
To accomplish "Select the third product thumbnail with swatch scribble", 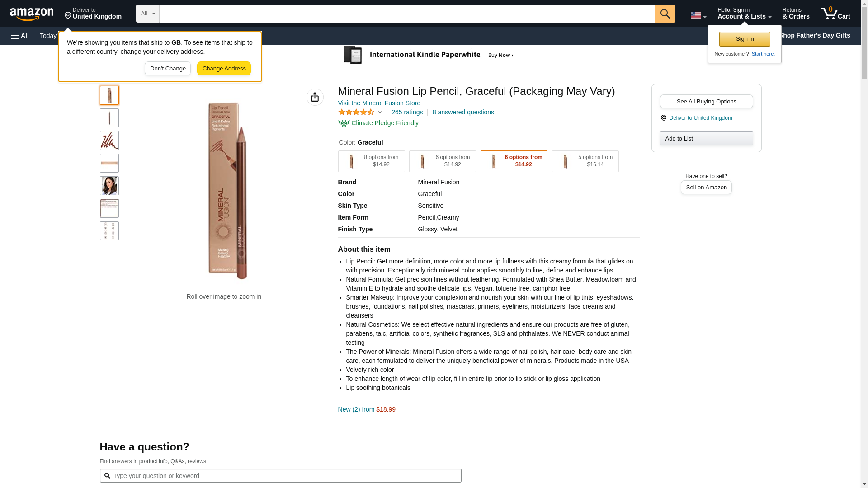I will [109, 141].
